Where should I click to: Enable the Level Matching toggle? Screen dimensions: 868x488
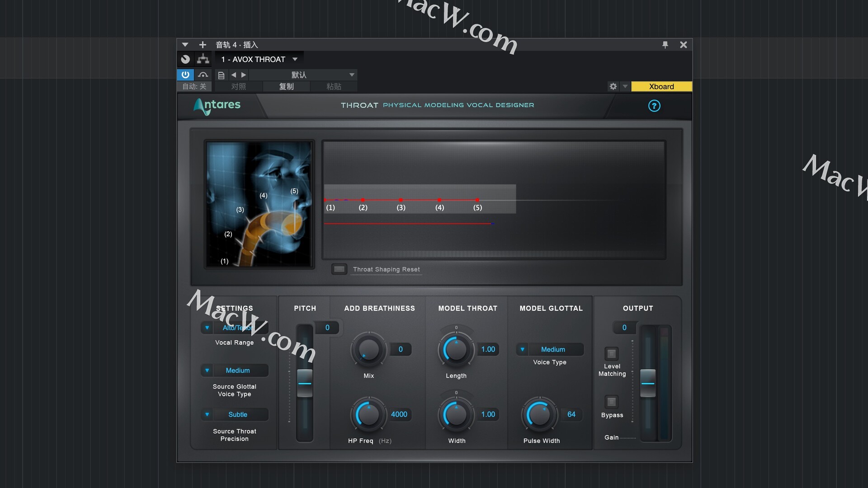(612, 353)
